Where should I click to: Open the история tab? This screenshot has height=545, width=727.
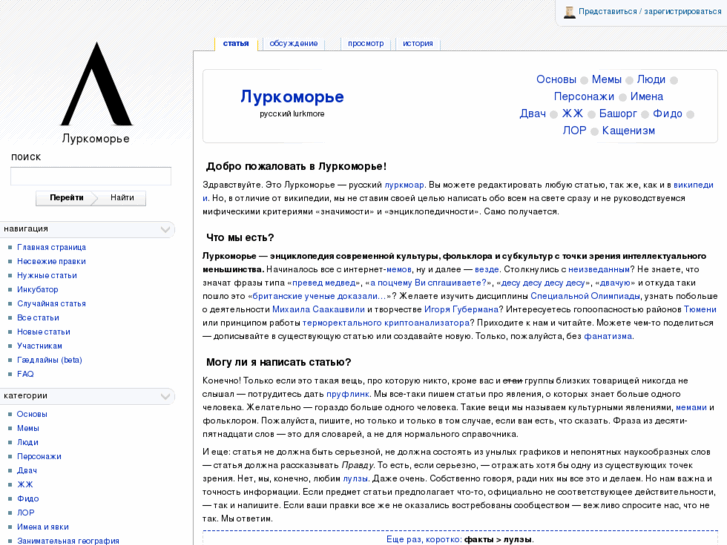pyautogui.click(x=418, y=43)
